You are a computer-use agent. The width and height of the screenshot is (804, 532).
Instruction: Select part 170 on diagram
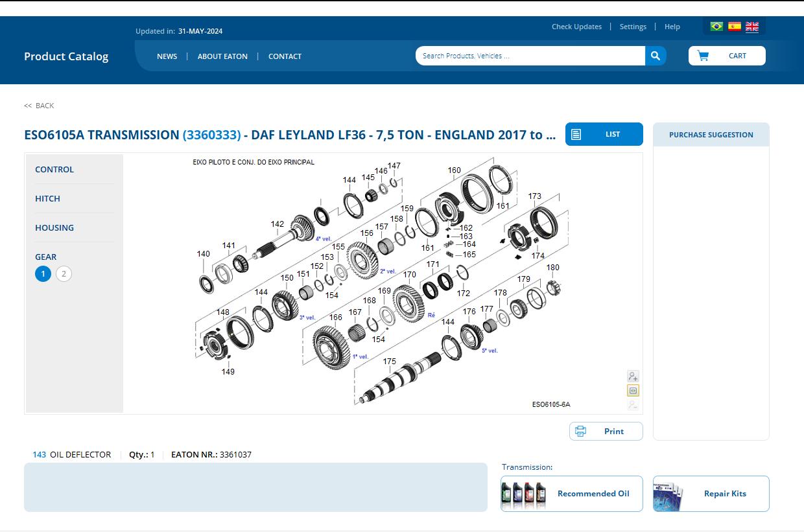coord(410,275)
